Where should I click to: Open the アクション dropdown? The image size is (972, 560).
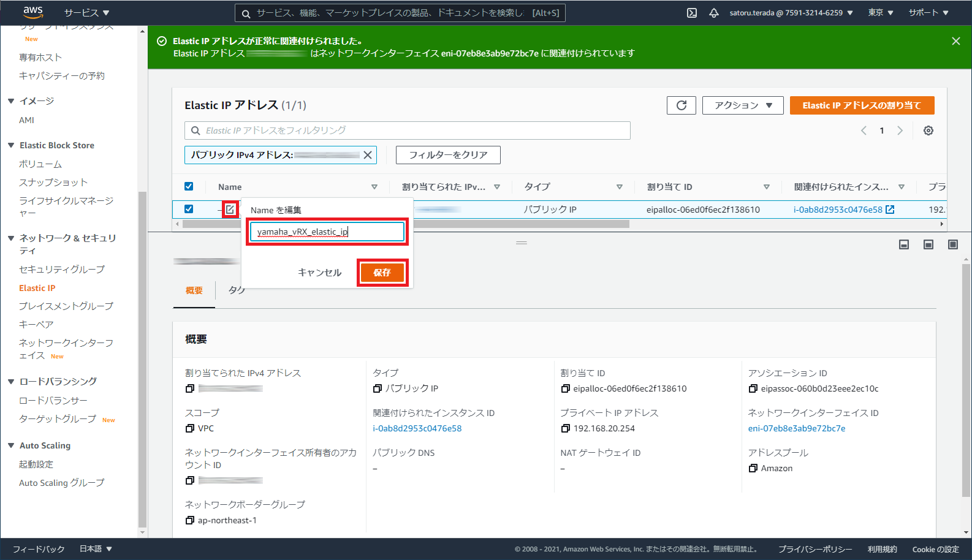tap(743, 105)
